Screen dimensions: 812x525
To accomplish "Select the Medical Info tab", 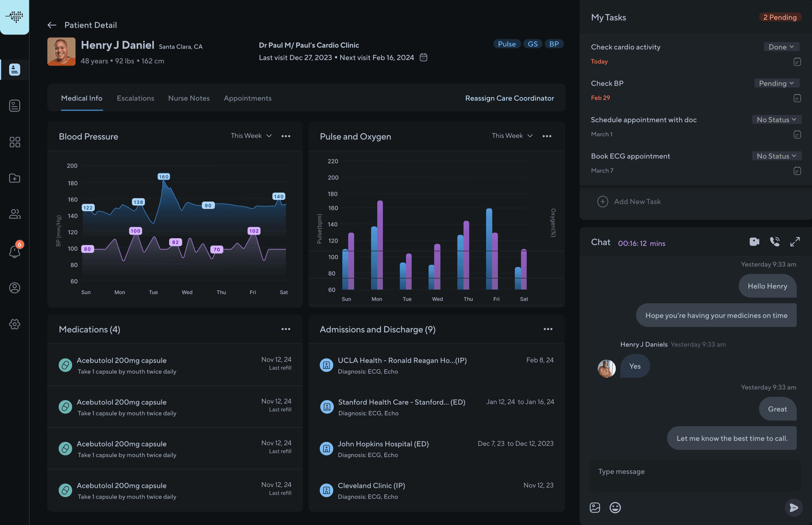I will [x=82, y=98].
